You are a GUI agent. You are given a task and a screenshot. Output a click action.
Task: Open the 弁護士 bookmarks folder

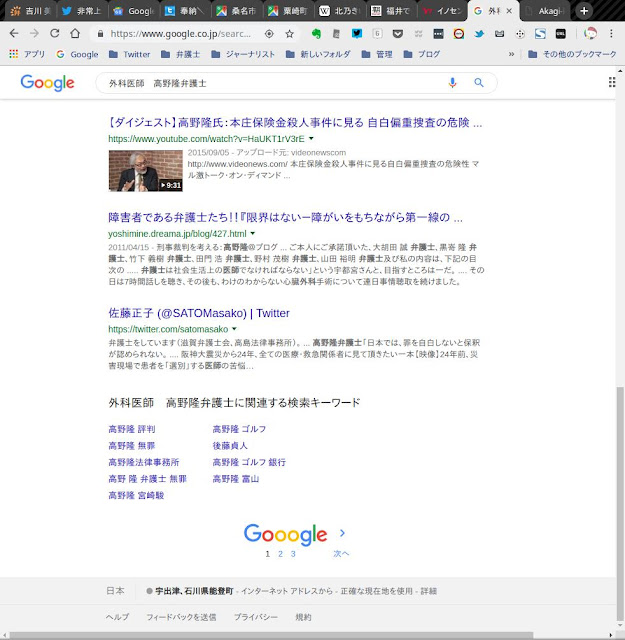181,54
